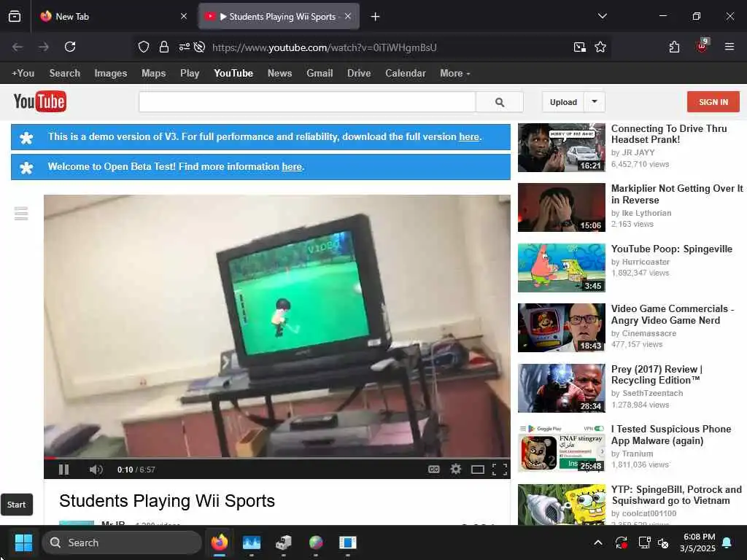Click channel name Cinemassacre
Screen dimensions: 747x560
click(649, 333)
